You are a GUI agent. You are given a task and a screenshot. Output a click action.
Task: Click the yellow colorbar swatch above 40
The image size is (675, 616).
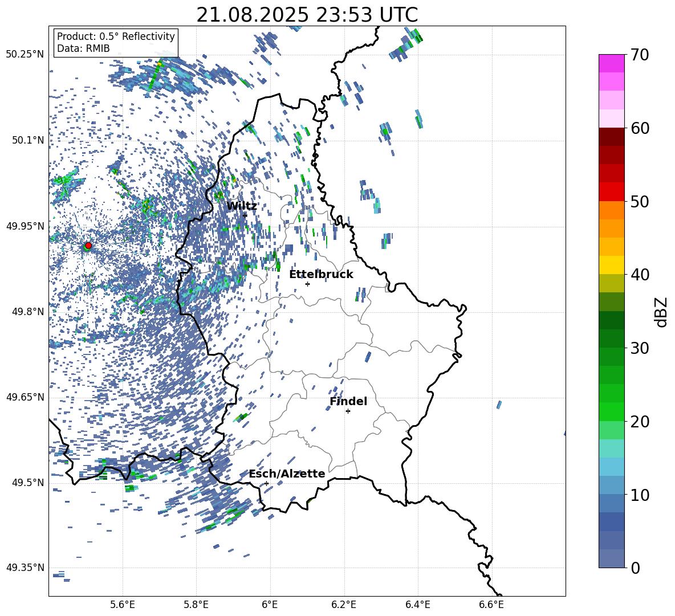pyautogui.click(x=611, y=265)
